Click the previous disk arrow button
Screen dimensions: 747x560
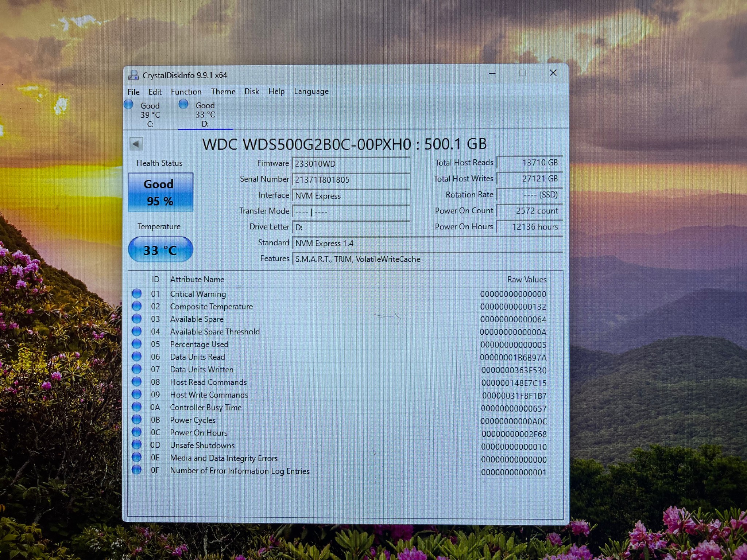(136, 144)
